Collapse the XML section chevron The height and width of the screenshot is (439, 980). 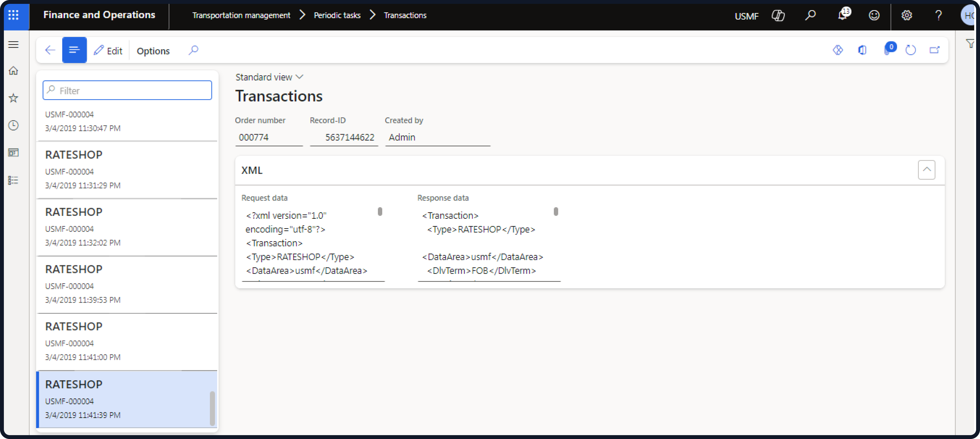point(926,170)
